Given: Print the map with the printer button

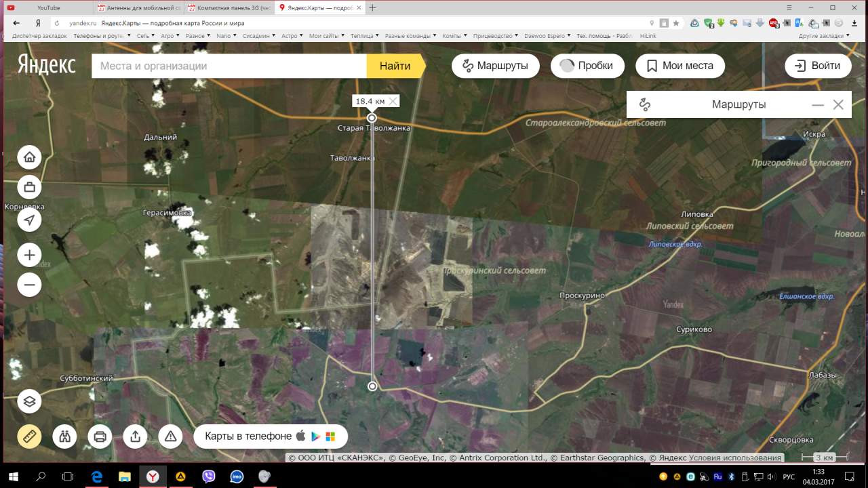Looking at the screenshot, I should click(x=100, y=436).
